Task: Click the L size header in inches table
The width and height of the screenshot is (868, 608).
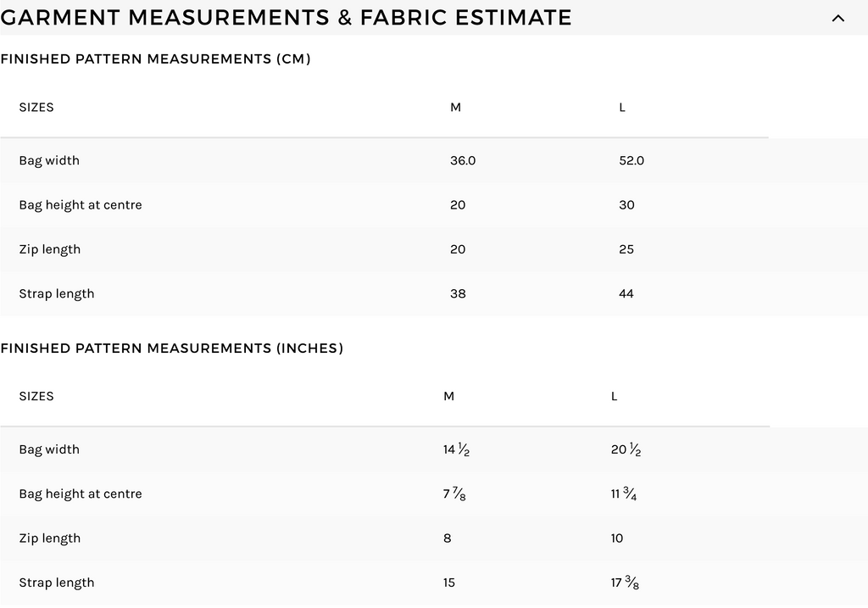Action: 615,396
